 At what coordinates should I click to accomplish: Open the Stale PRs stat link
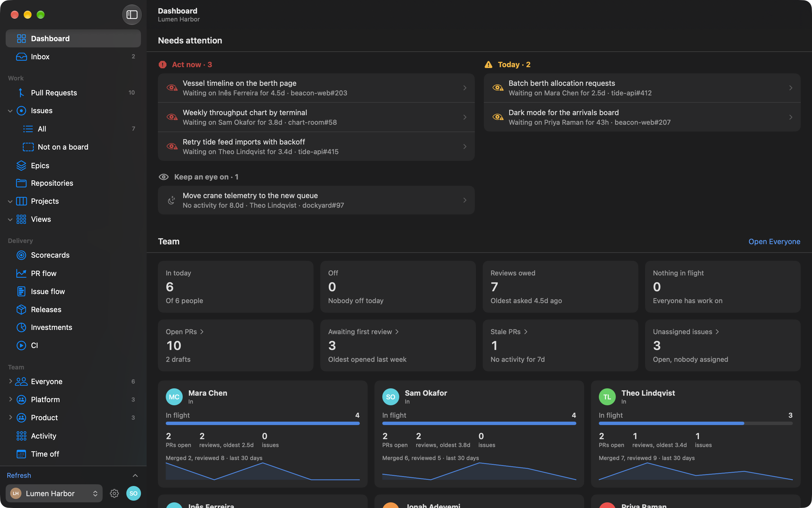(x=509, y=332)
